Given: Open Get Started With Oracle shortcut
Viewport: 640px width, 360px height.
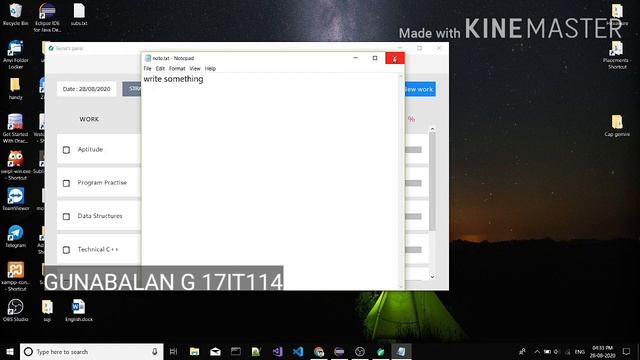Looking at the screenshot, I should pos(16,129).
